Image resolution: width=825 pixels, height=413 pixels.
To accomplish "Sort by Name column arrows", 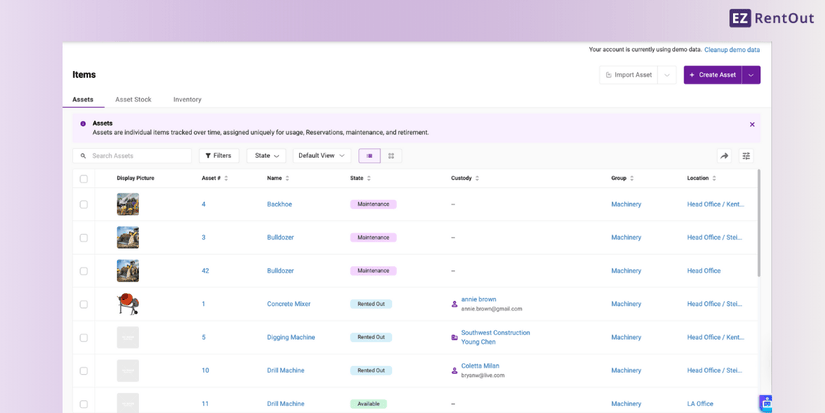I will click(287, 179).
